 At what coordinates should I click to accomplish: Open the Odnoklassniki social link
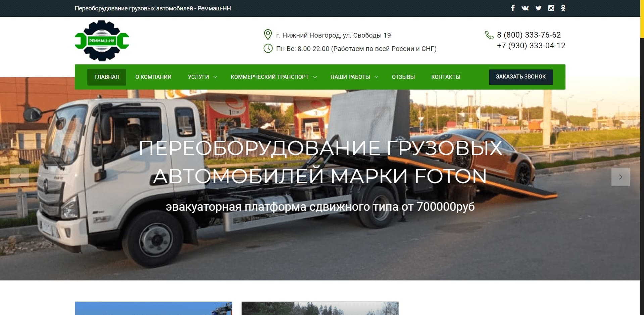point(563,8)
